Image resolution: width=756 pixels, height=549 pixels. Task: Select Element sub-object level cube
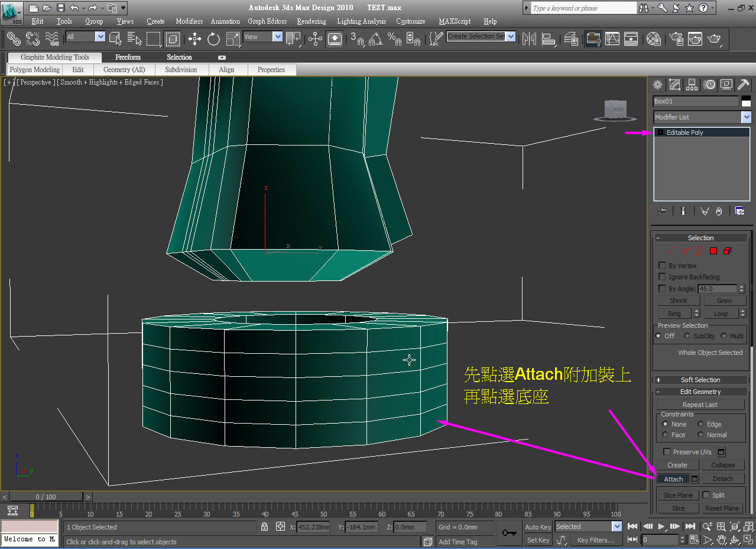727,251
